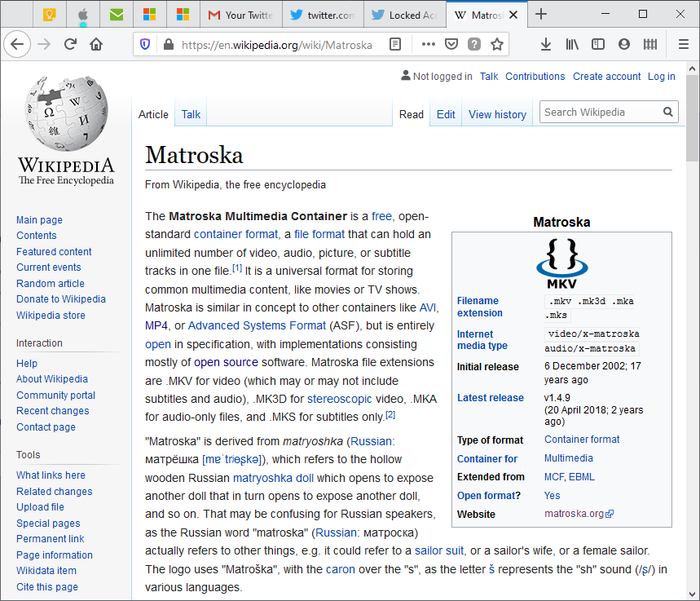Open the caron link
Image resolution: width=700 pixels, height=601 pixels.
coord(340,569)
